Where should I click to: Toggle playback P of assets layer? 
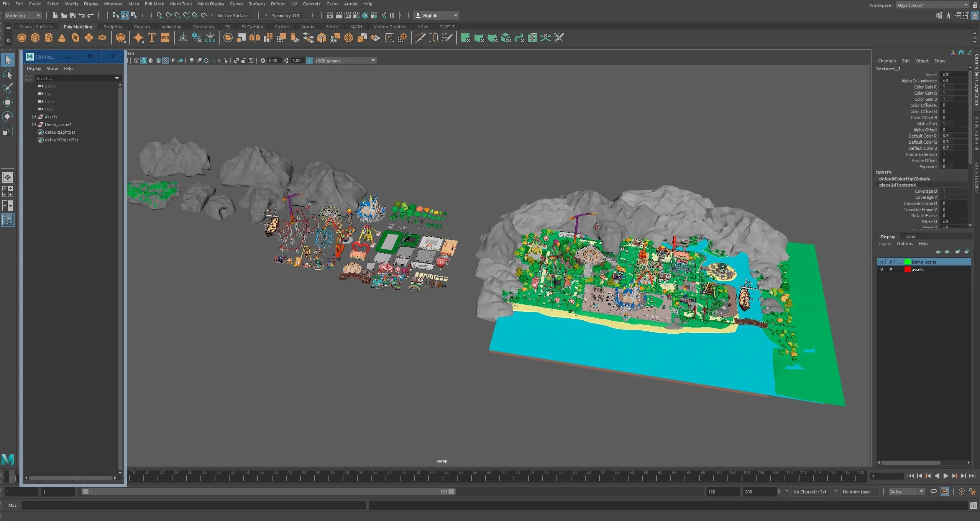click(x=891, y=270)
